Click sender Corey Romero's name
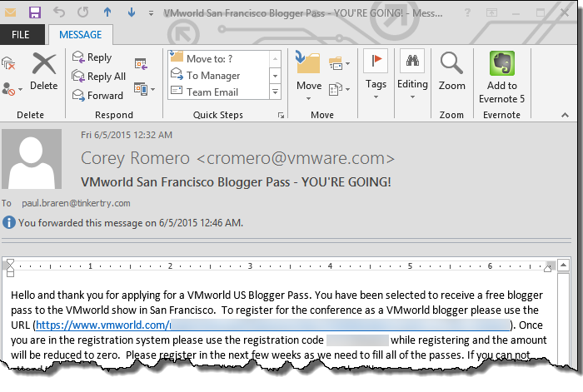Screen dimensions: 583x392 (x=237, y=158)
